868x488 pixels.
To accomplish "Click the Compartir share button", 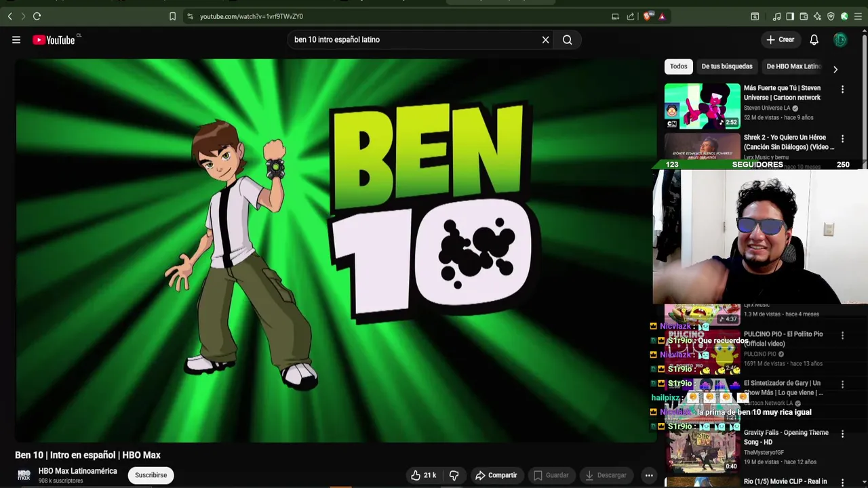I will 496,475.
